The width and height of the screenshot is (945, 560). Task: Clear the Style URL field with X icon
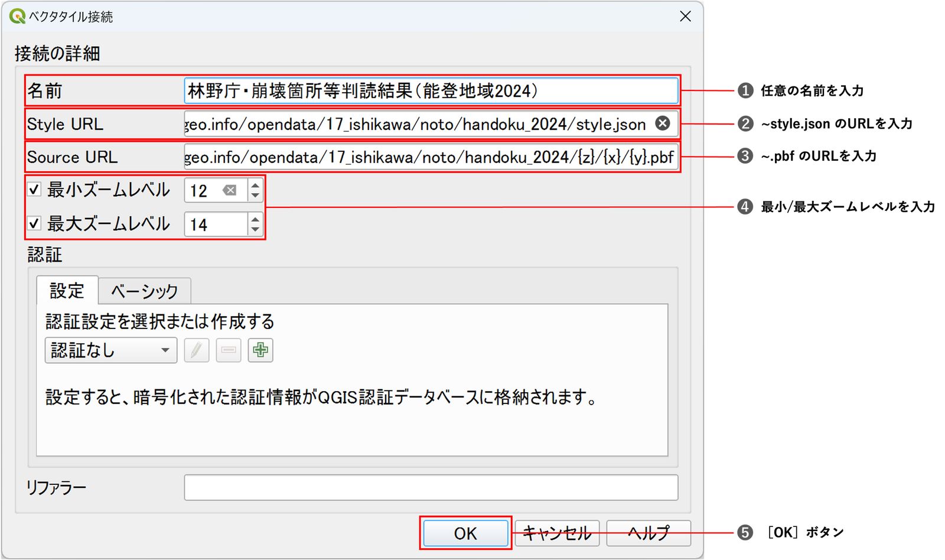coord(663,123)
